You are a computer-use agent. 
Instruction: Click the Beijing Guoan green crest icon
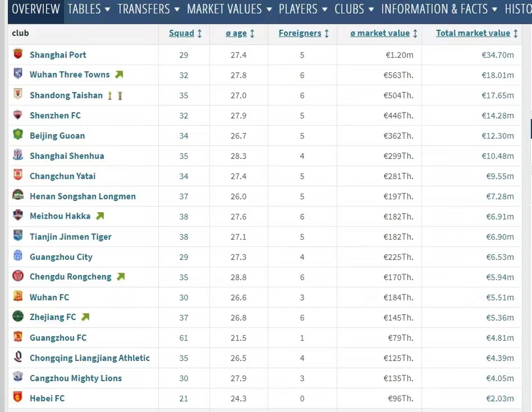click(x=18, y=135)
